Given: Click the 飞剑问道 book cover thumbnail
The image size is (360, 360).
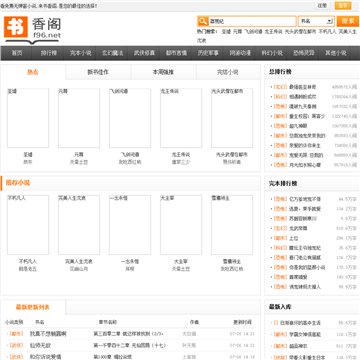Looking at the screenshot, I should point(130,118).
